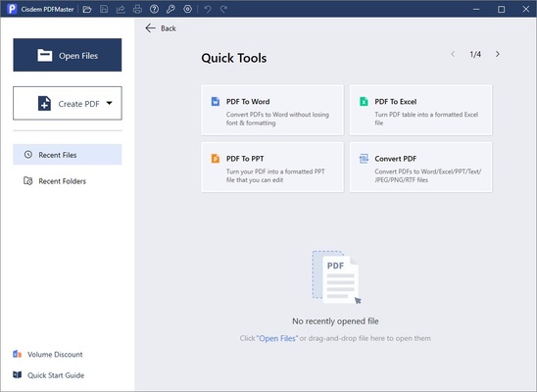
Task: Click the Undo arrow icon
Action: point(208,9)
